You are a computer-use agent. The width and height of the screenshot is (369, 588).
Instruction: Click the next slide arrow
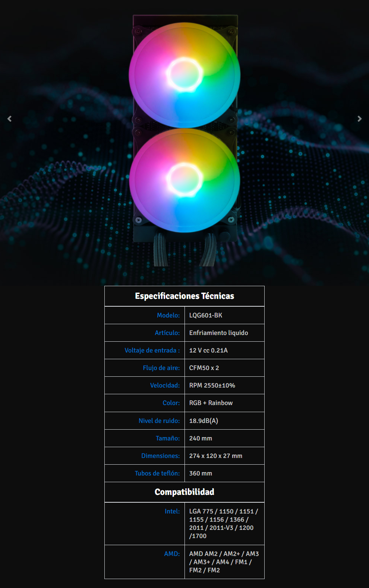coord(359,119)
